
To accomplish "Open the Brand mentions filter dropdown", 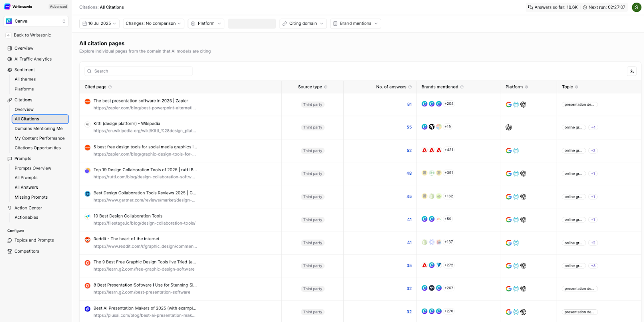I will pos(356,23).
